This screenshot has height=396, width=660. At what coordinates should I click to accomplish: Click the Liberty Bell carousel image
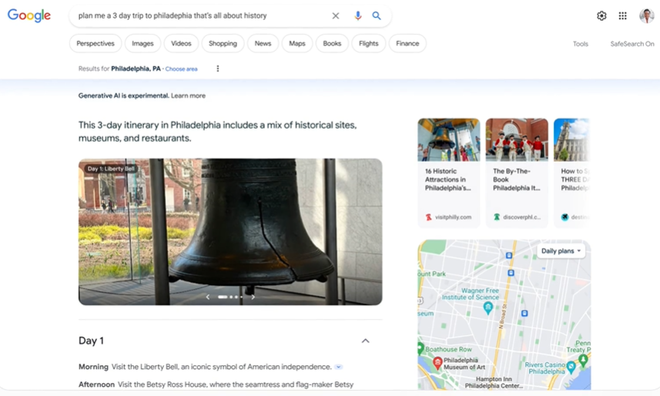point(230,232)
